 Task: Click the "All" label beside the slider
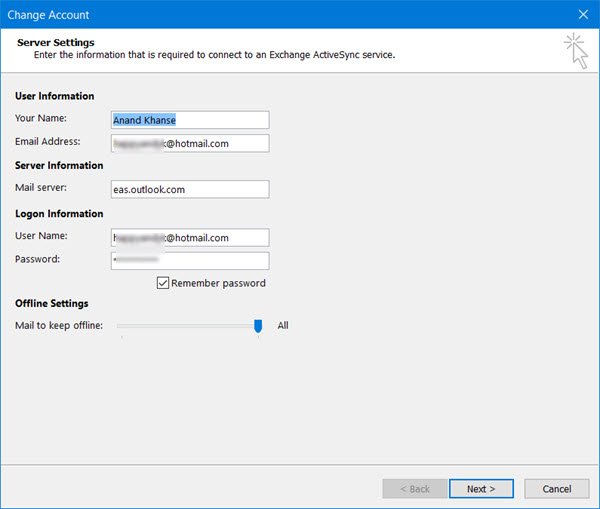283,326
